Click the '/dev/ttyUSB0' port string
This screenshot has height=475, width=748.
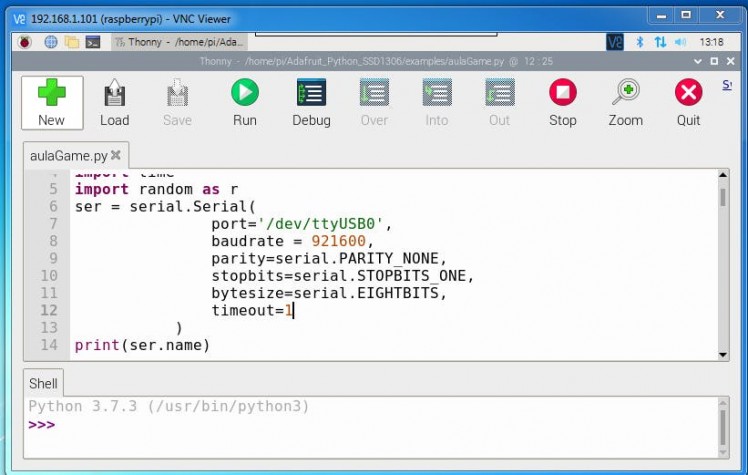(321, 224)
